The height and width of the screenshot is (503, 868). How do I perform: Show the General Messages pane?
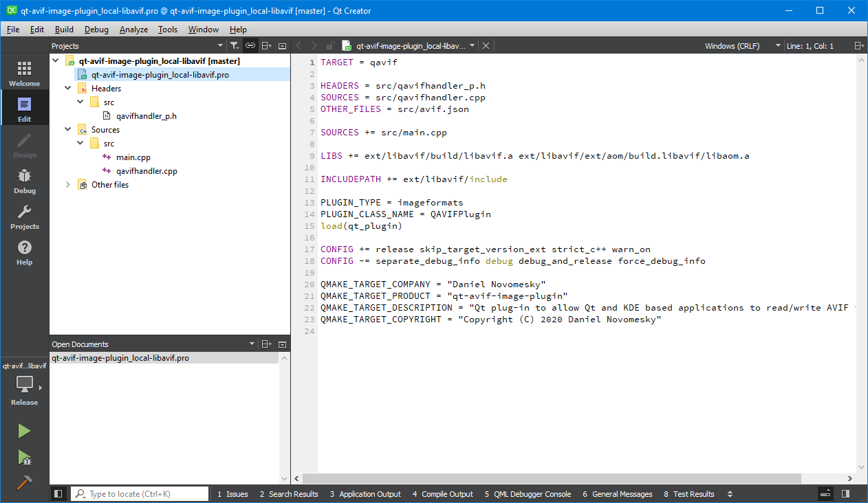pyautogui.click(x=618, y=493)
